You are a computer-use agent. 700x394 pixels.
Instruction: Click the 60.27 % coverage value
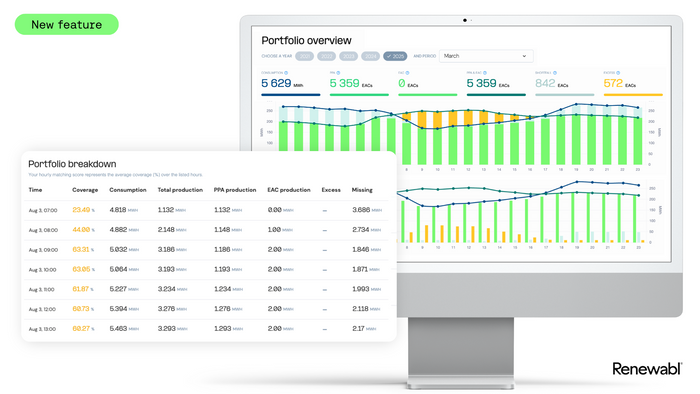(83, 329)
